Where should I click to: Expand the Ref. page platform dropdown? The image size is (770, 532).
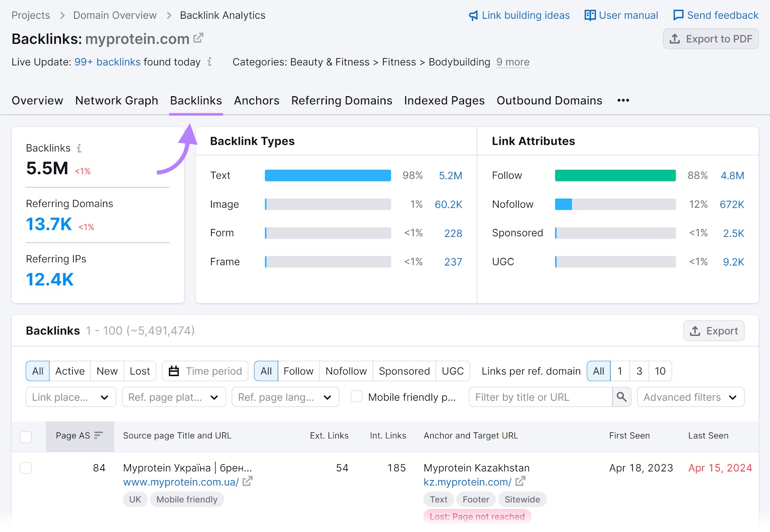pos(174,397)
